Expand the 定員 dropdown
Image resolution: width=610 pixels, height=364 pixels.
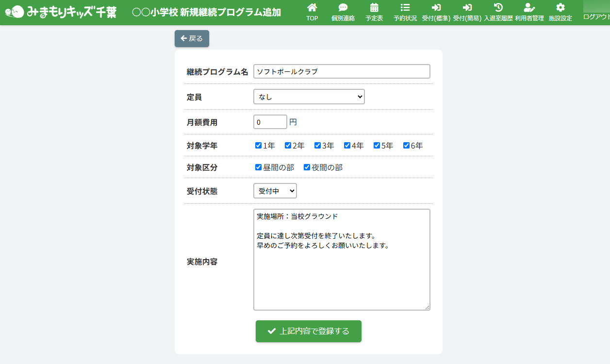(x=309, y=97)
